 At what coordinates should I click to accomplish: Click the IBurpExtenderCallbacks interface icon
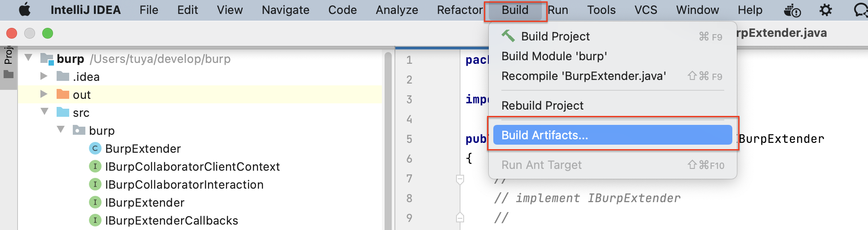pos(95,221)
